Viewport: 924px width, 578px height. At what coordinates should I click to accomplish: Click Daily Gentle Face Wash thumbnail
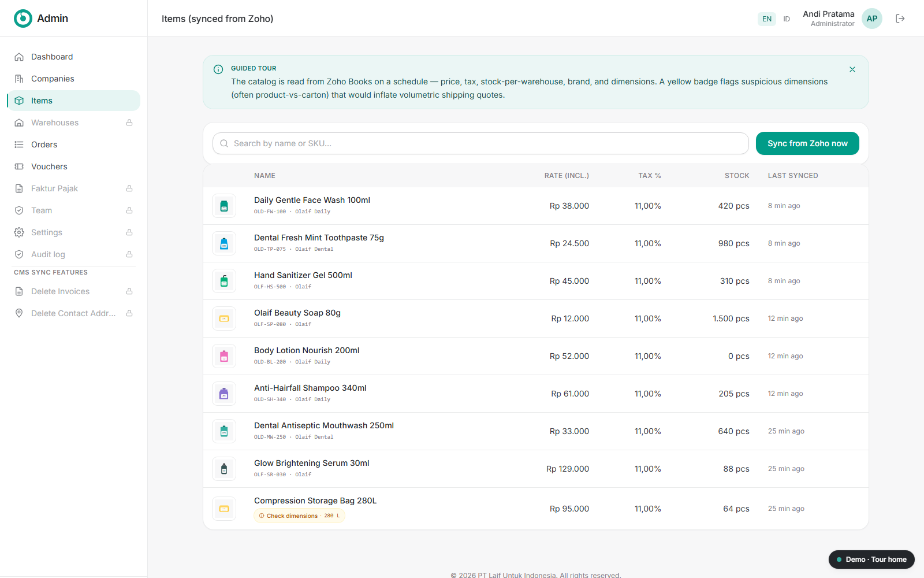pyautogui.click(x=224, y=206)
